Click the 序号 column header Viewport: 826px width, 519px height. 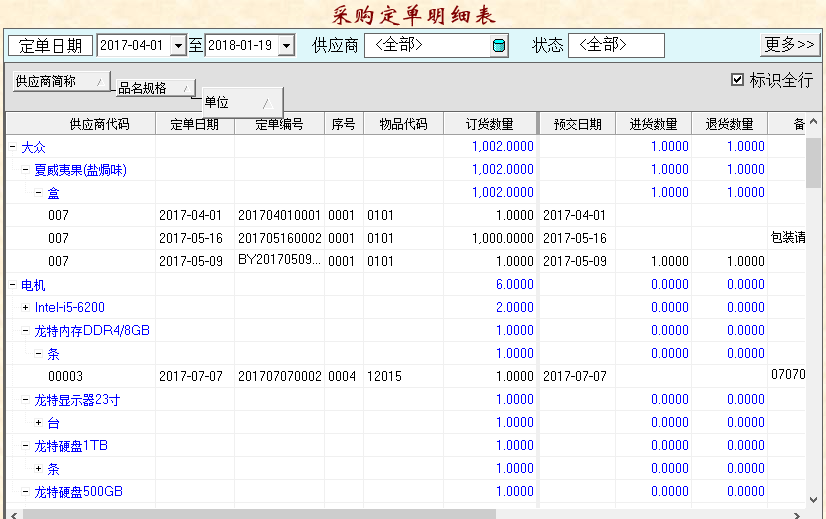pos(343,124)
